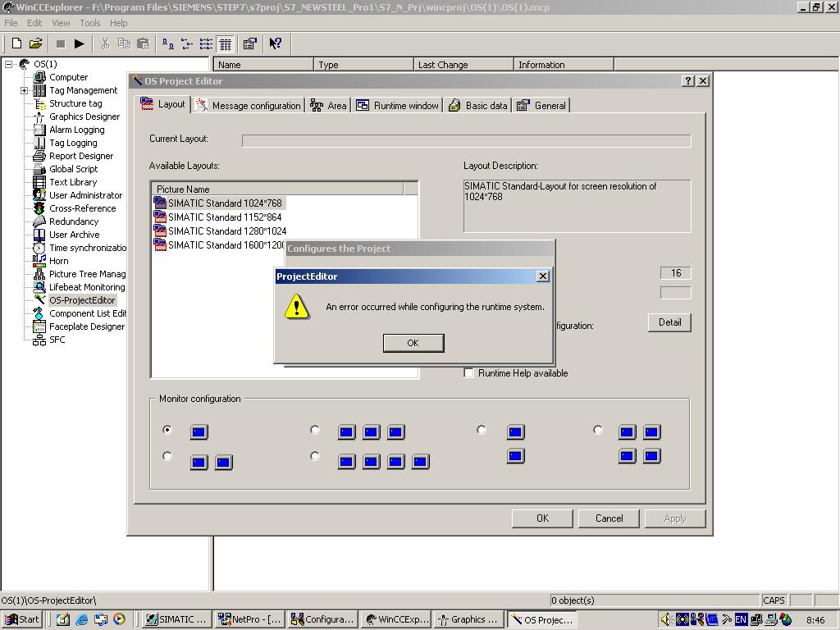
Task: Click the New project toolbar icon
Action: pos(16,43)
